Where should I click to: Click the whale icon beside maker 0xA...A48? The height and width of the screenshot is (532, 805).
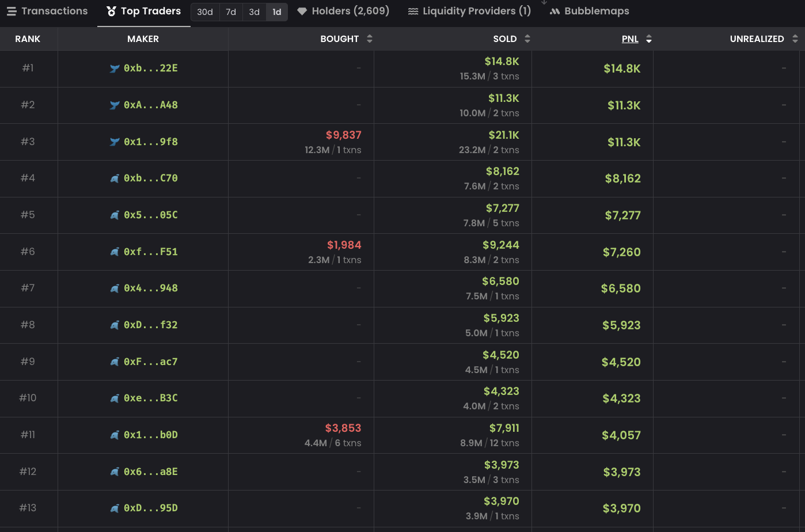tap(115, 105)
